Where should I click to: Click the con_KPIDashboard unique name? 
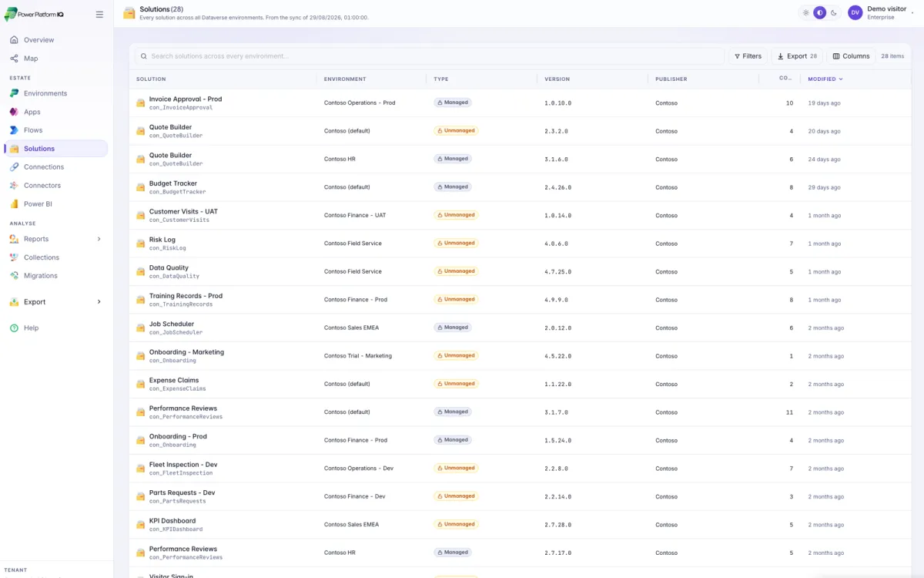tap(176, 529)
